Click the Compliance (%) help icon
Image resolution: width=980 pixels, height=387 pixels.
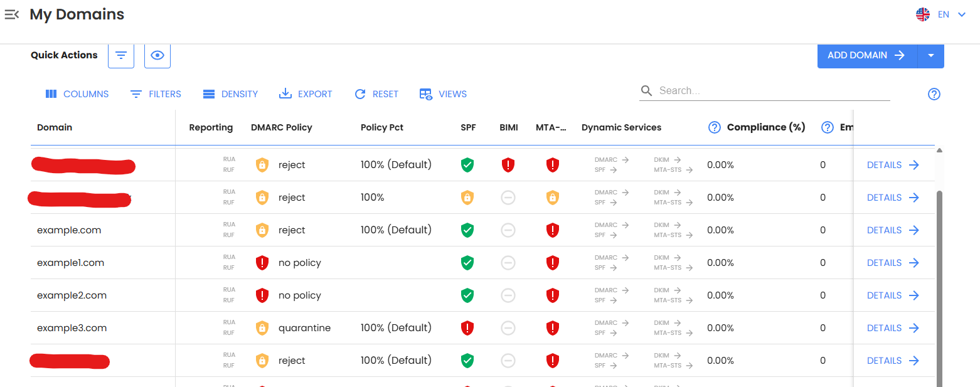(x=714, y=127)
